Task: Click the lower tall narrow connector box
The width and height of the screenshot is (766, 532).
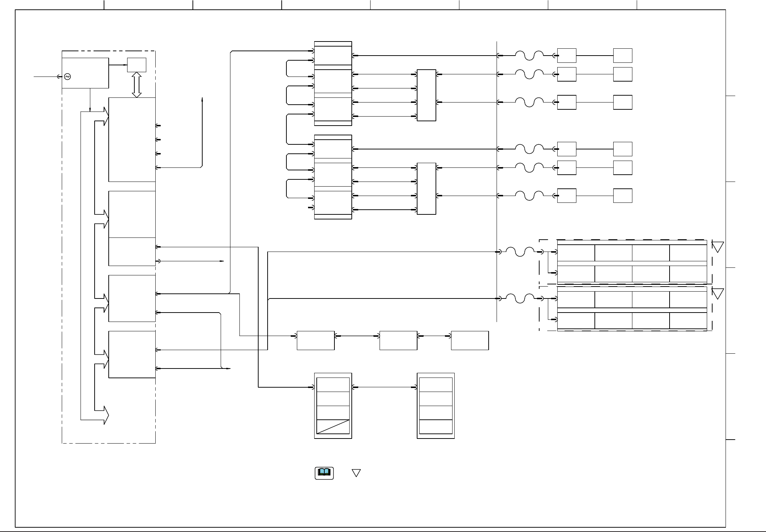Action: (426, 188)
